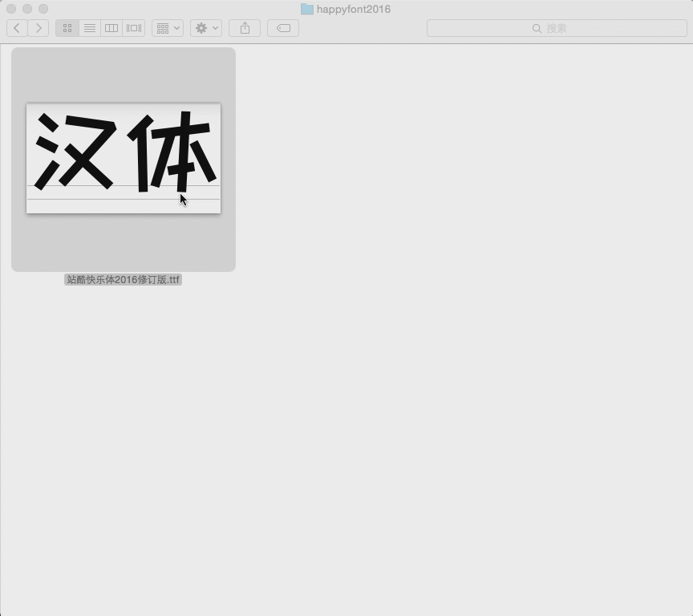Expand the chevron next to the gear icon
This screenshot has width=693, height=616.
(x=213, y=27)
